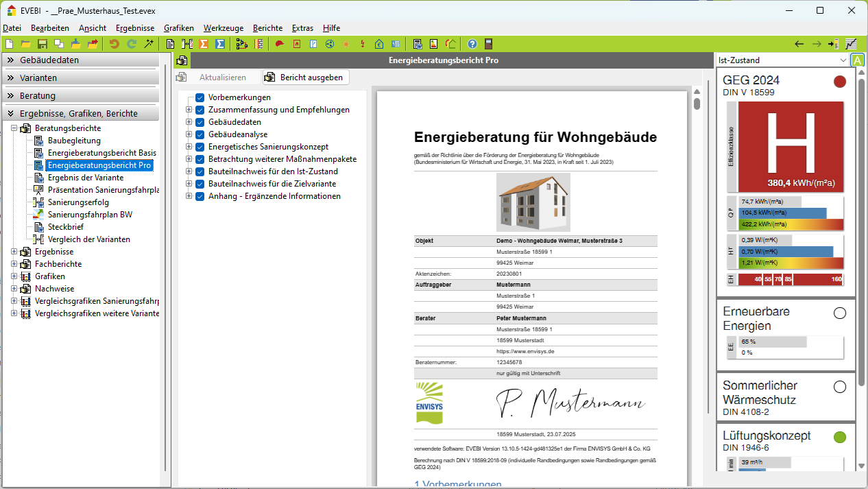Click the tree structure toolbar icon
Screen dimensions: 868x489
(x=241, y=44)
